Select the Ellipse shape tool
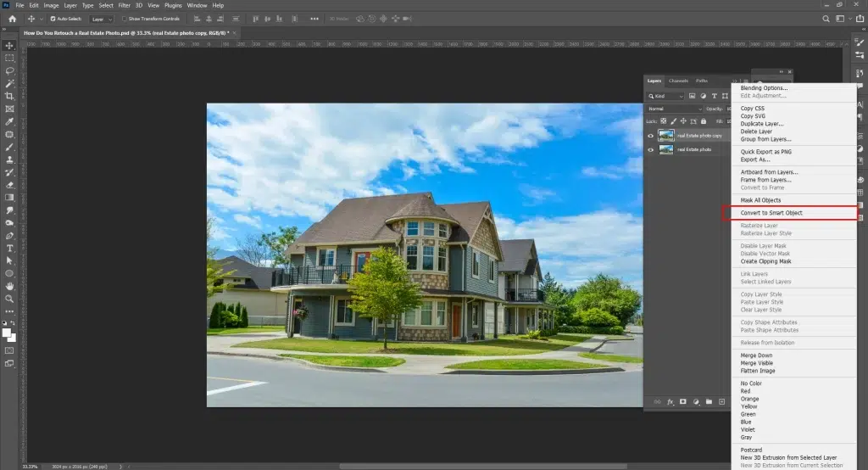Viewport: 868px width, 470px height. tap(9, 273)
